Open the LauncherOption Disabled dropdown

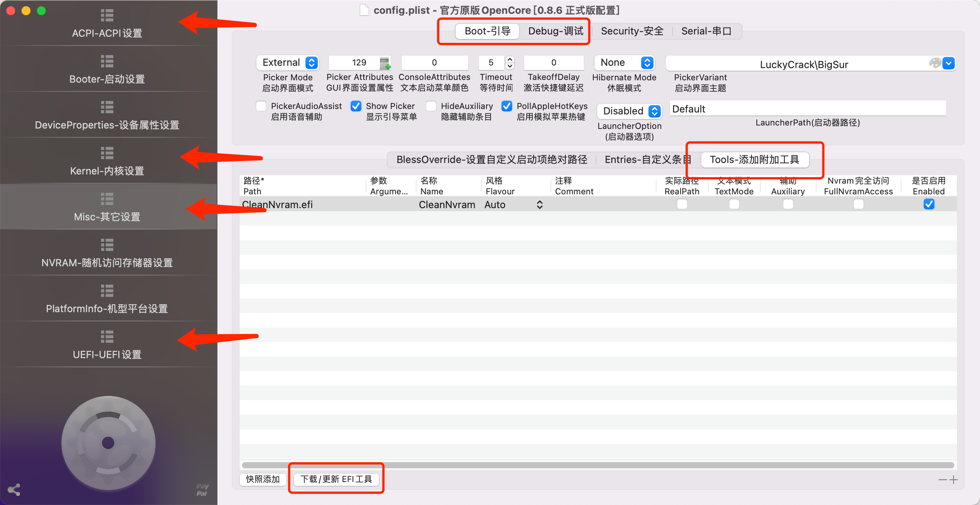629,111
